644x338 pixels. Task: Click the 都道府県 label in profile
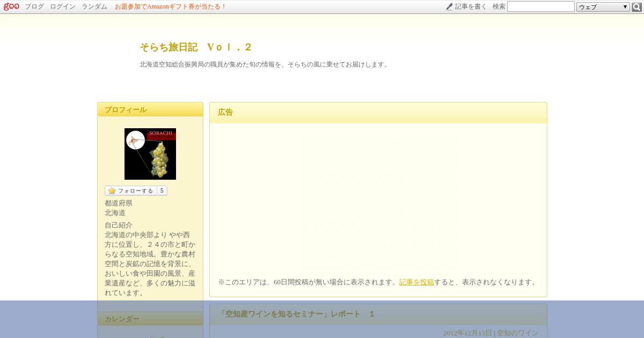(119, 203)
